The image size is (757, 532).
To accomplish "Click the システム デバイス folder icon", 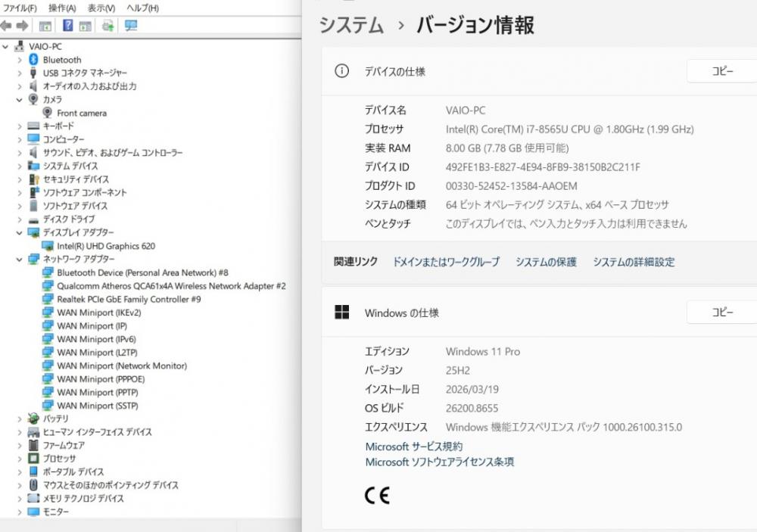I will click(33, 166).
